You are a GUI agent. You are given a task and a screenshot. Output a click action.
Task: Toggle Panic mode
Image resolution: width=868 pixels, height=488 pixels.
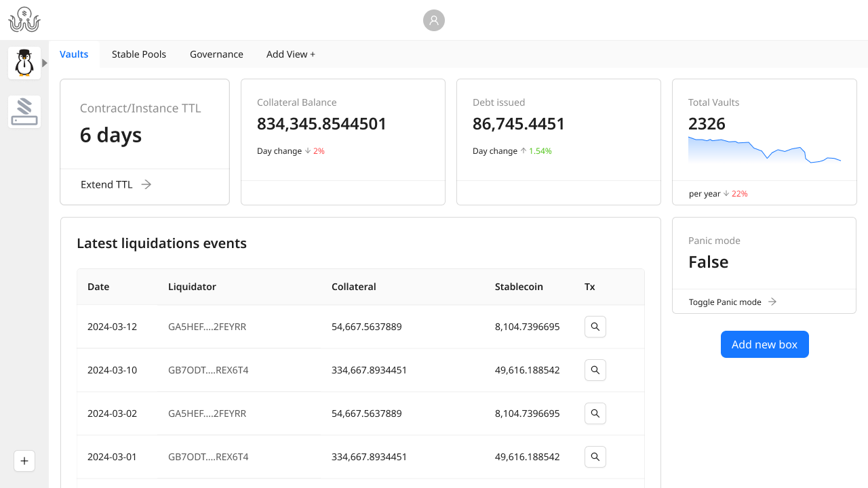click(732, 302)
